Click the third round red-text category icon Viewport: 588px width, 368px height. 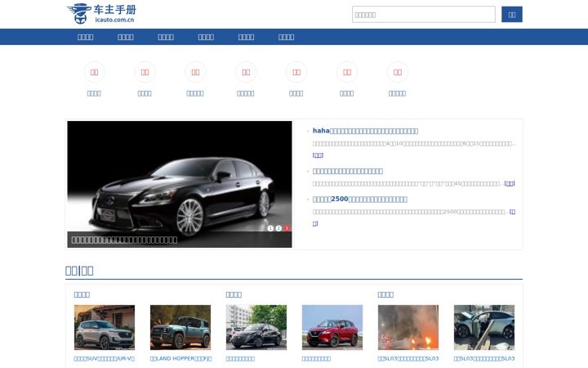(195, 72)
